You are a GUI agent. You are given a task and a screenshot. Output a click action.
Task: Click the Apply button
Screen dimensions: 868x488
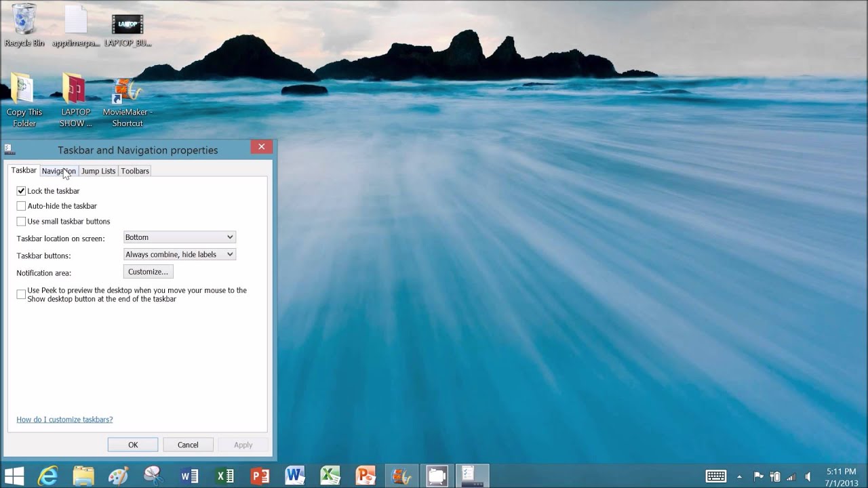243,445
